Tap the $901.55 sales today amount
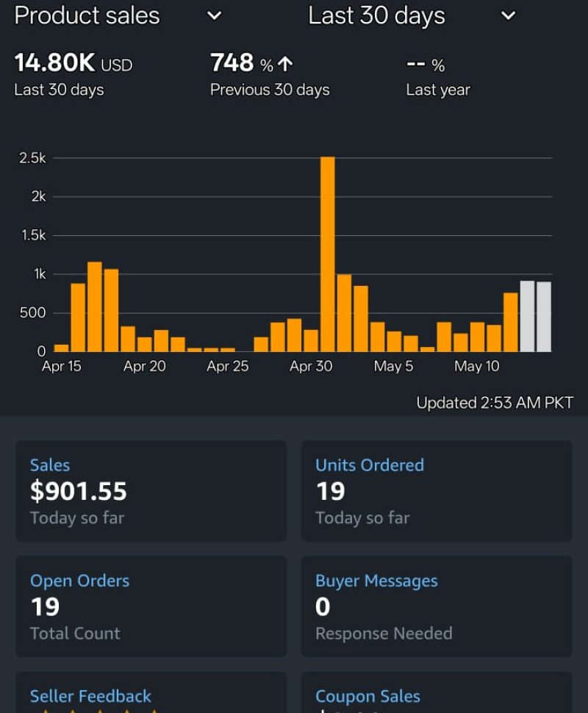 pos(79,491)
